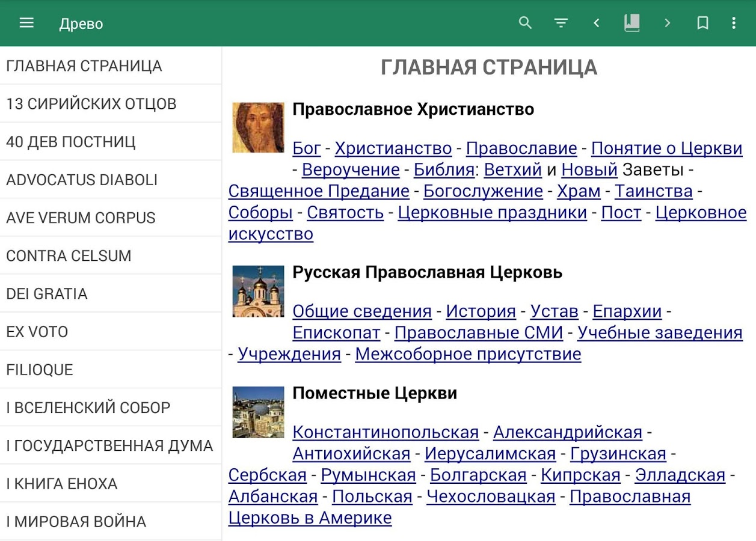Open the Православие link
Image resolution: width=756 pixels, height=541 pixels.
click(521, 148)
